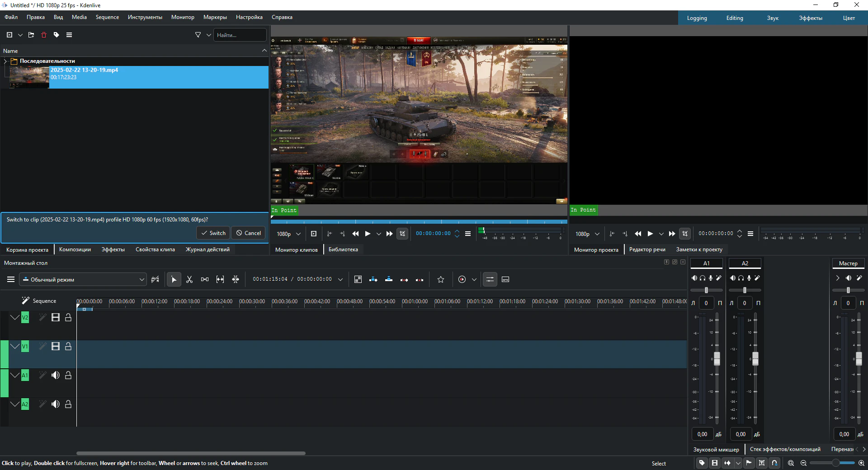Open the 1080p clip monitor resolution dropdown
Viewport: 868px width, 470px height.
288,234
